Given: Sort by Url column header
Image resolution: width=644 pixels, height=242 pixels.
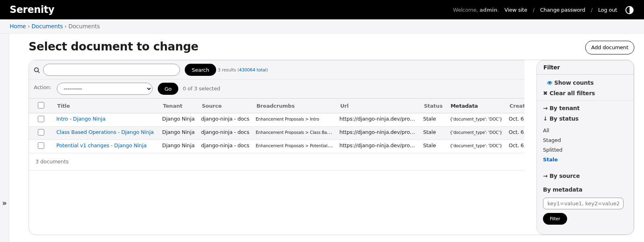Looking at the screenshot, I should tap(345, 106).
